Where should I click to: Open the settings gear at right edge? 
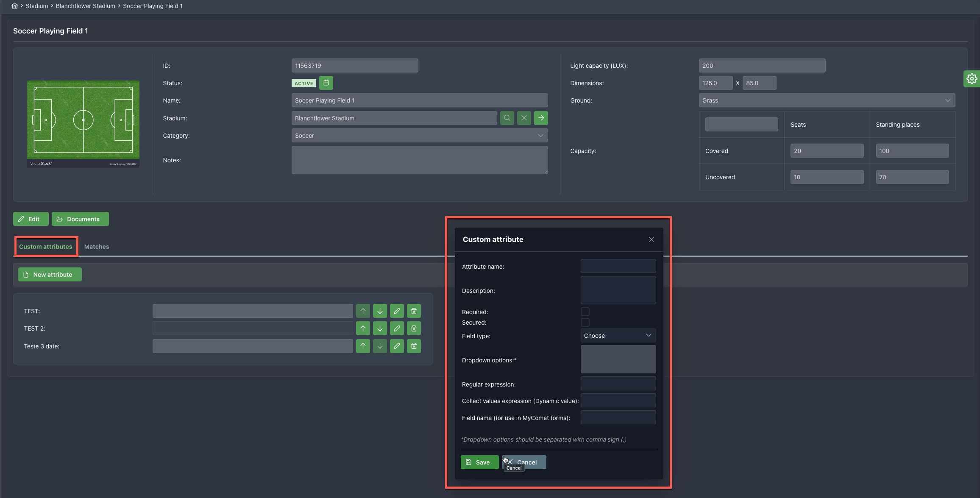(972, 79)
